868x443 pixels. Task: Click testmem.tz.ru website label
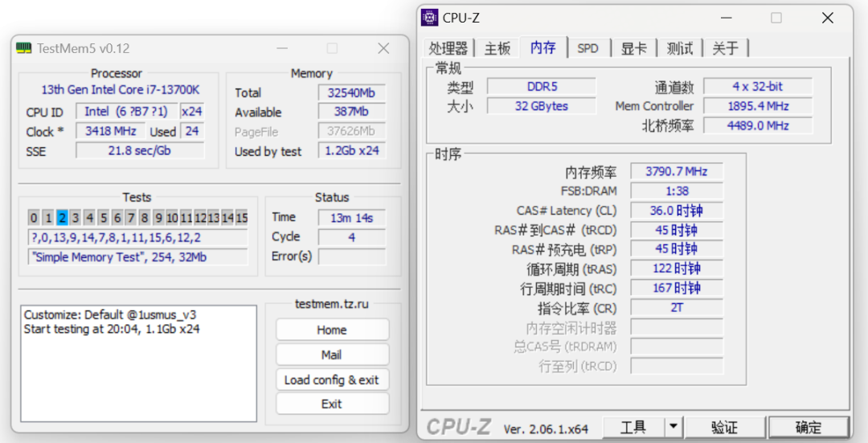tap(332, 303)
